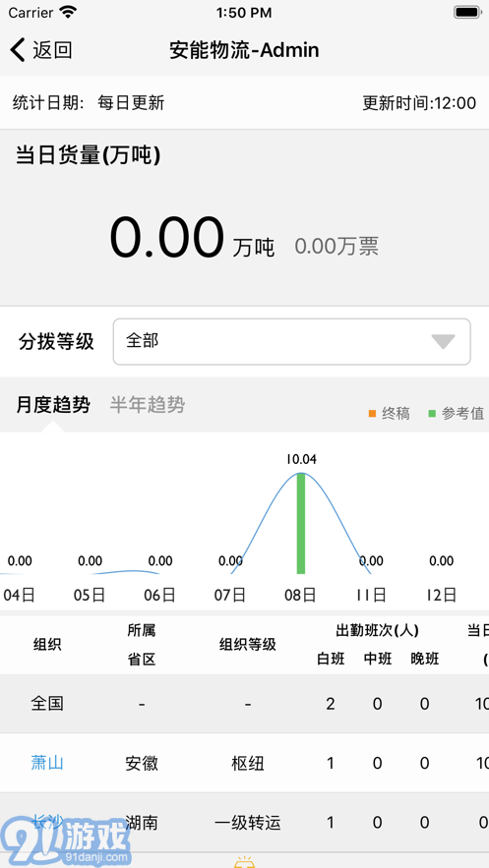Tap the 出勤班次(人) column header

click(x=377, y=630)
